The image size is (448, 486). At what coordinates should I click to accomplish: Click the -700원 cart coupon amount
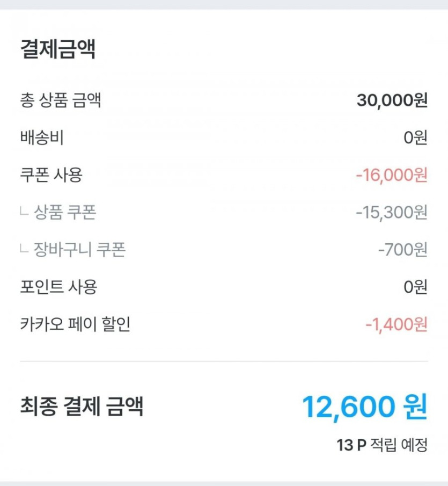click(402, 250)
